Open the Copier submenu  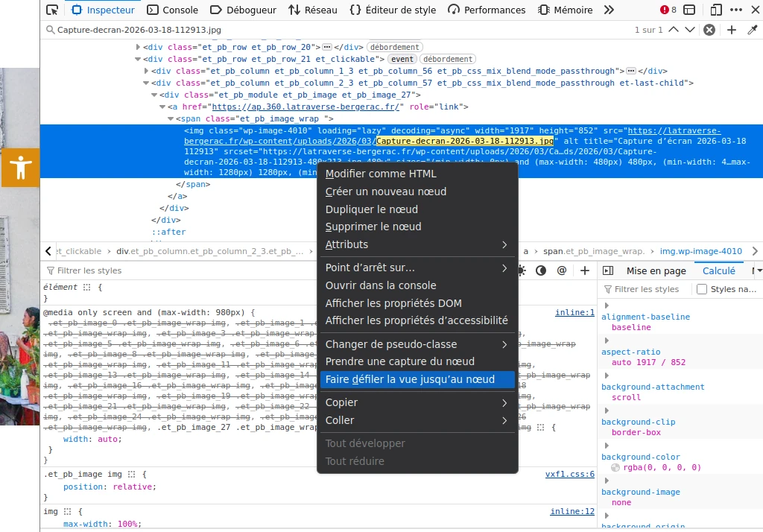click(417, 402)
